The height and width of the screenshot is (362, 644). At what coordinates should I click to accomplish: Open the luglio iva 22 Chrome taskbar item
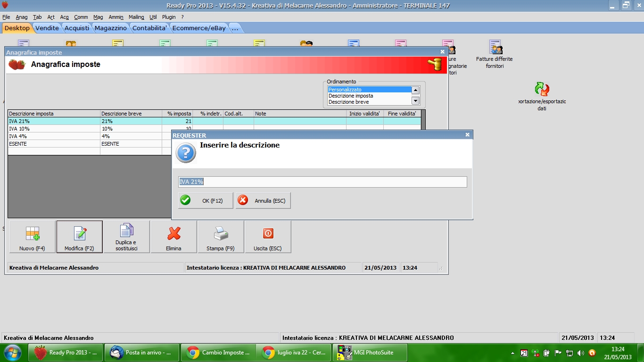tap(294, 353)
